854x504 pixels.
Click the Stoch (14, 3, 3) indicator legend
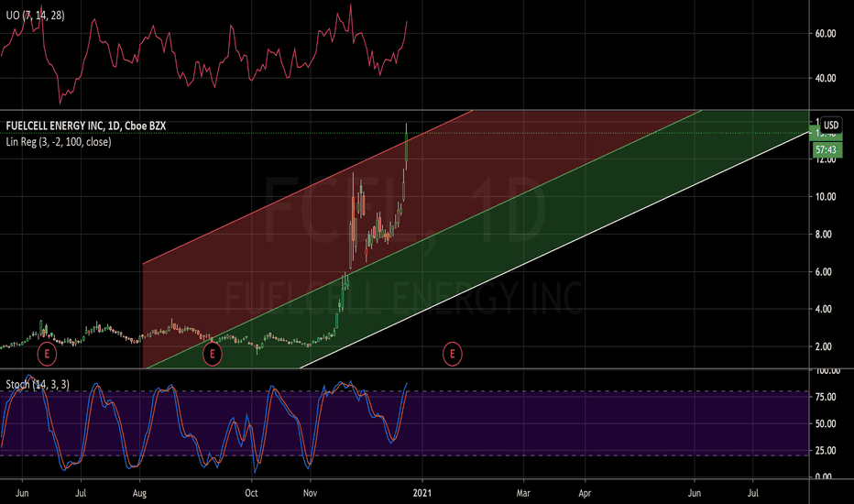point(38,385)
